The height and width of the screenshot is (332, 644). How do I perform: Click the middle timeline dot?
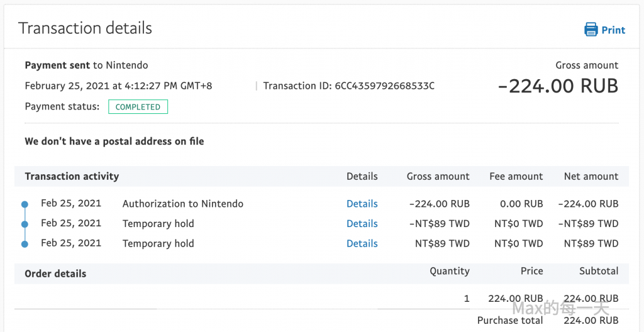(25, 224)
